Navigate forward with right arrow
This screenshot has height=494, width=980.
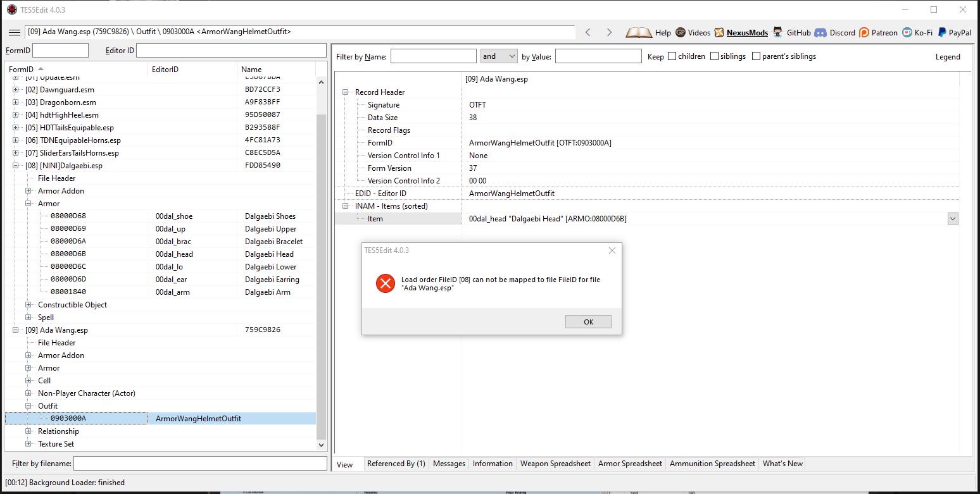coord(609,32)
